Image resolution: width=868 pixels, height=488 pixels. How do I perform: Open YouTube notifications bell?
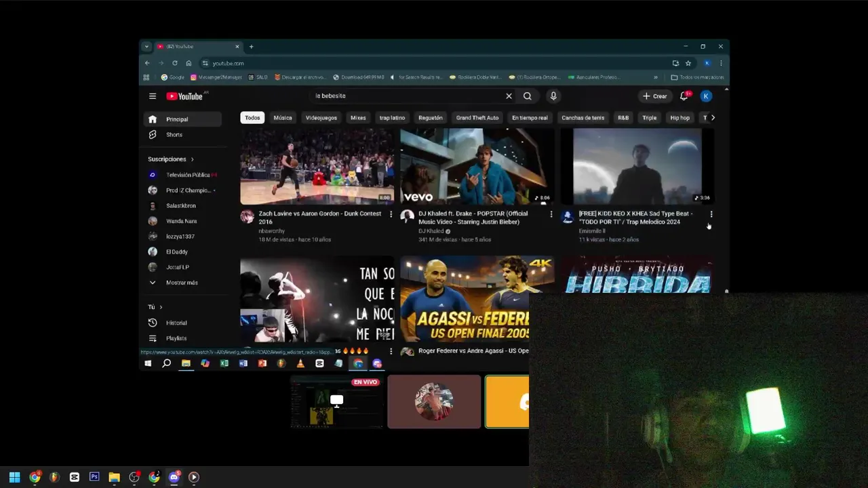tap(684, 96)
